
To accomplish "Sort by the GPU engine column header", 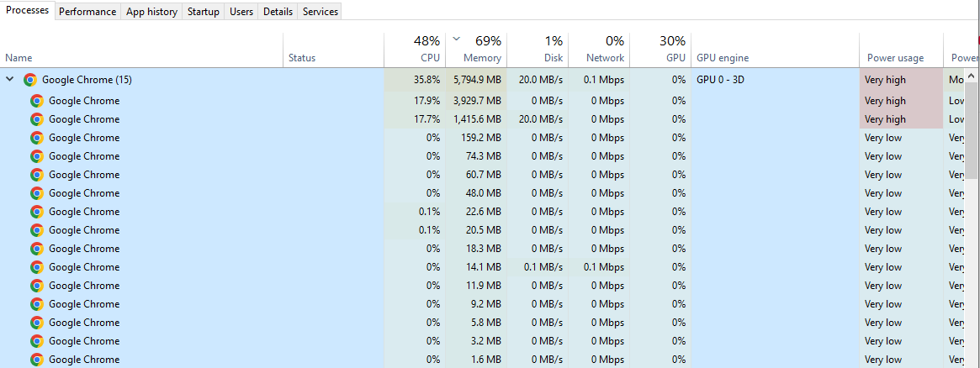I will pos(775,50).
